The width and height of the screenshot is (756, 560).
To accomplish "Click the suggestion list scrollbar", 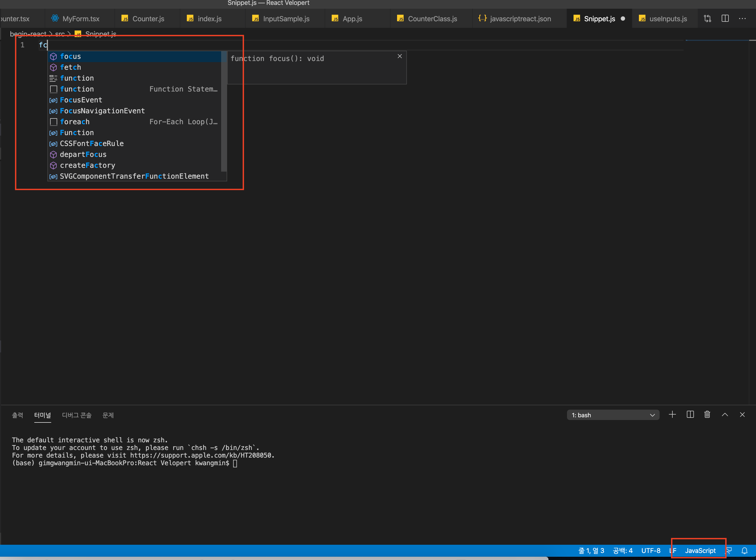I will (224, 112).
